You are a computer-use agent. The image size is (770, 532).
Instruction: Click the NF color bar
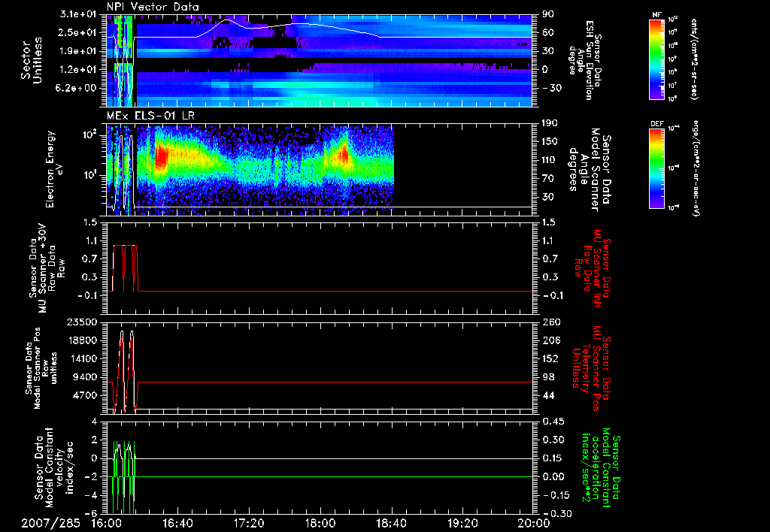point(657,59)
